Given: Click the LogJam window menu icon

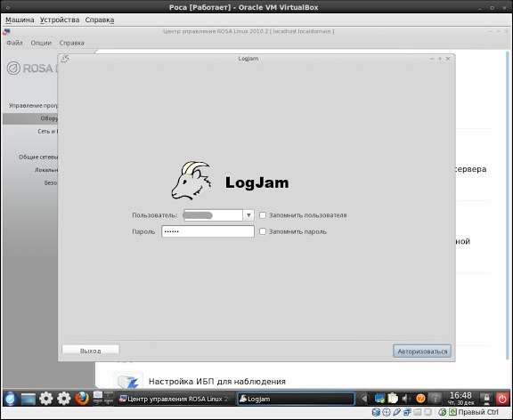Looking at the screenshot, I should (65, 59).
